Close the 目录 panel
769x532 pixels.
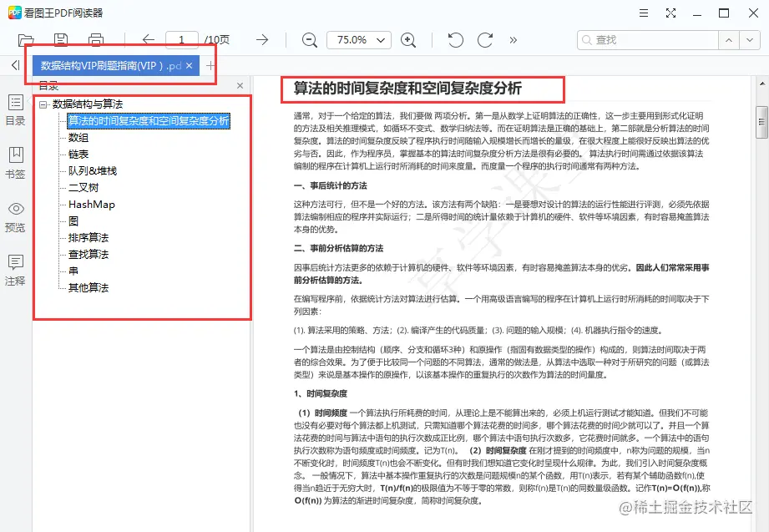pyautogui.click(x=240, y=86)
